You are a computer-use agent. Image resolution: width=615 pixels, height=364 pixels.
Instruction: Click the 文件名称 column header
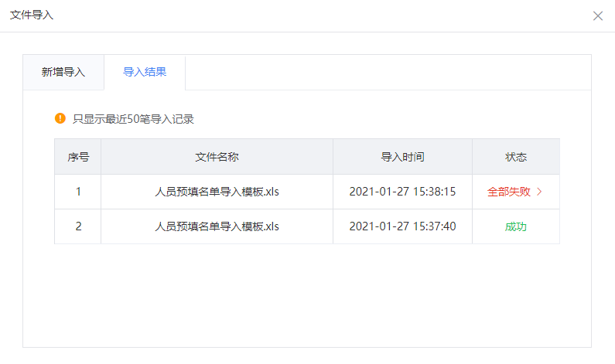click(217, 157)
